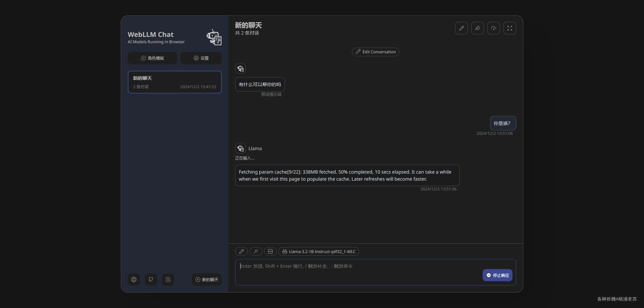The image size is (644, 308).
Task: Click the 正在输入... typing status text
Action: click(x=245, y=158)
